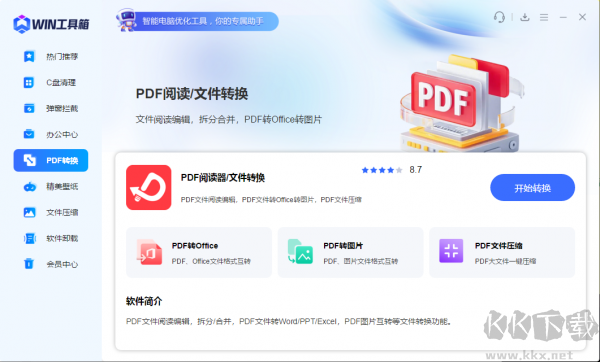Click the C盘清理 sidebar icon
The image size is (600, 362).
(29, 83)
